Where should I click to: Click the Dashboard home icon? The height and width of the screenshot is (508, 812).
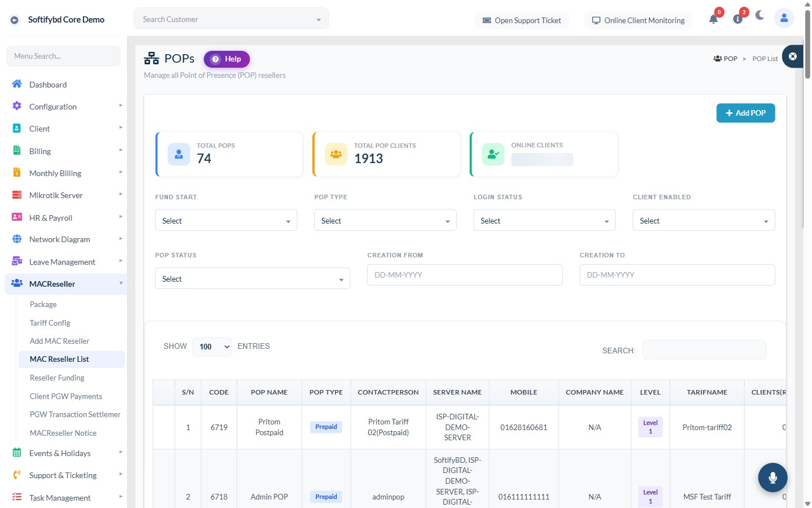(x=17, y=84)
